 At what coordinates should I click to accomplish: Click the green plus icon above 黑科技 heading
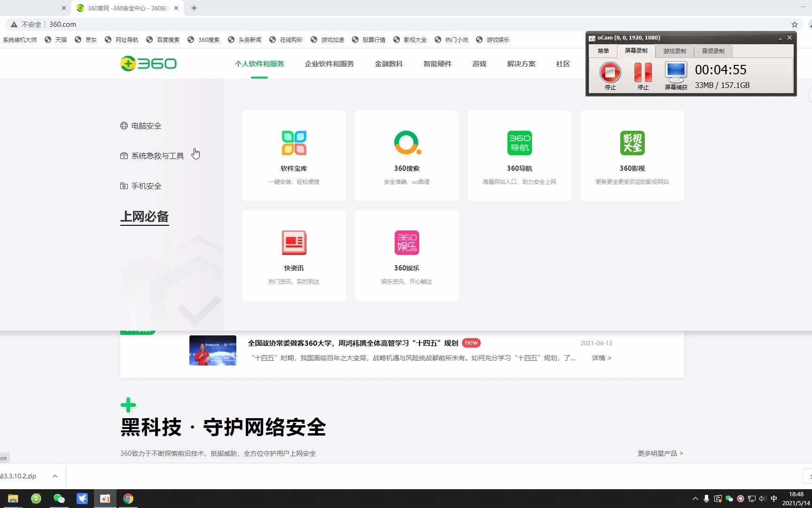pyautogui.click(x=128, y=405)
